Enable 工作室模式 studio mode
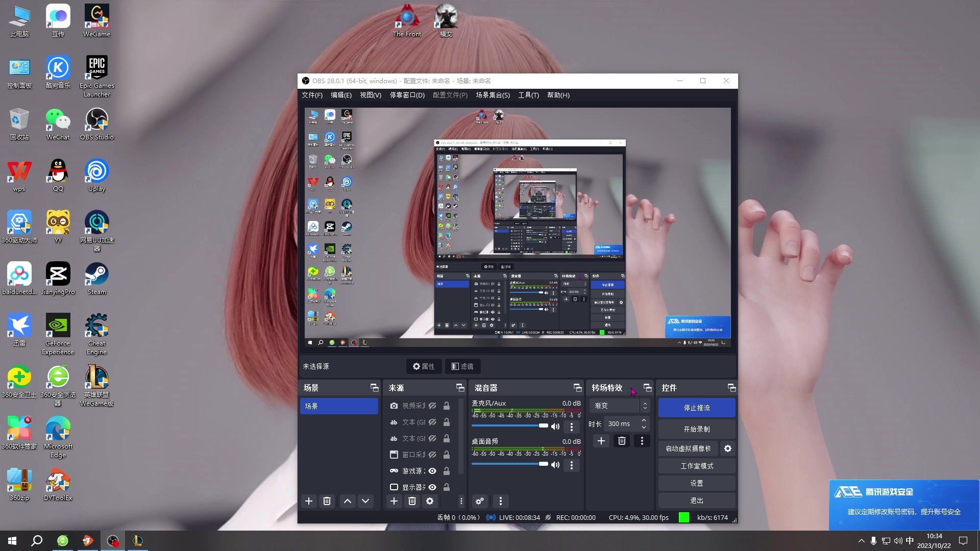The image size is (980, 551). click(x=697, y=466)
